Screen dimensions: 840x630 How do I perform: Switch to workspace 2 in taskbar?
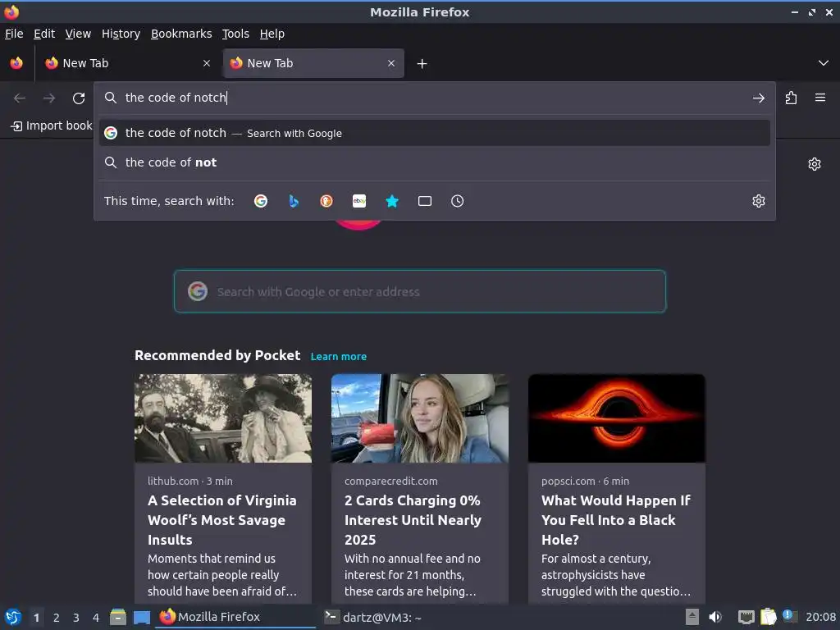pyautogui.click(x=57, y=618)
